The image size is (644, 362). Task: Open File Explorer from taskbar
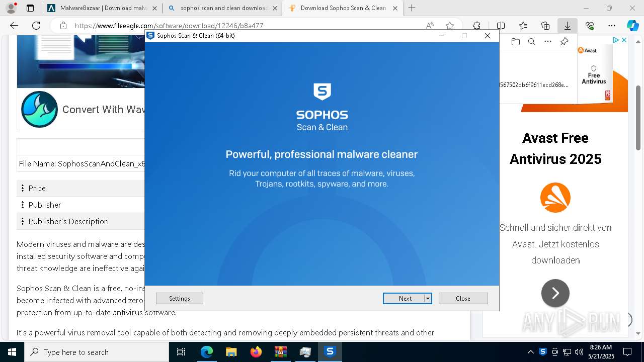tap(231, 352)
